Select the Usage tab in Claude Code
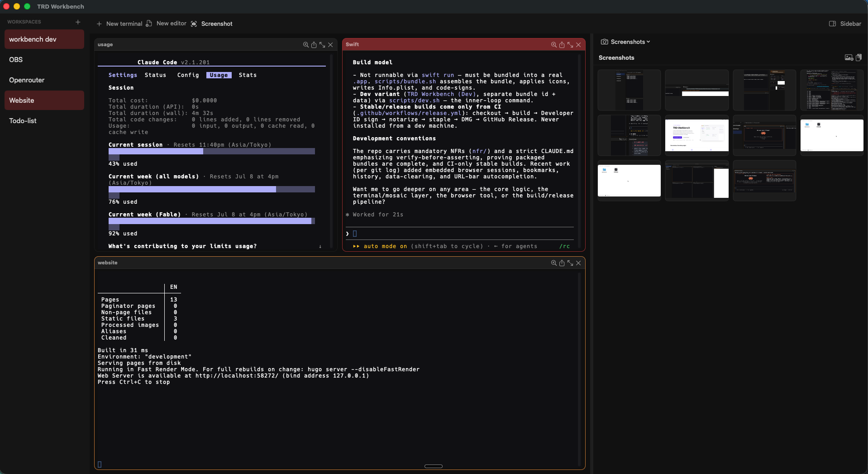 tap(219, 75)
